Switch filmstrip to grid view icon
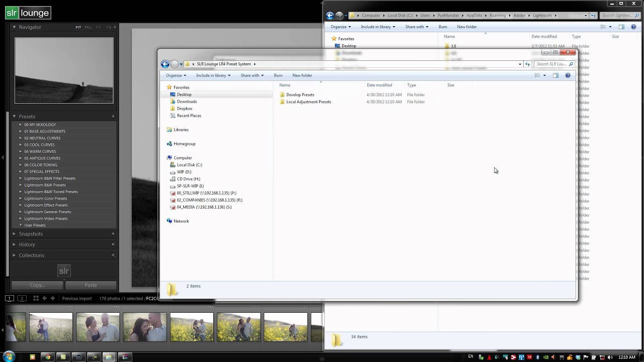The image size is (644, 362). pos(36,298)
